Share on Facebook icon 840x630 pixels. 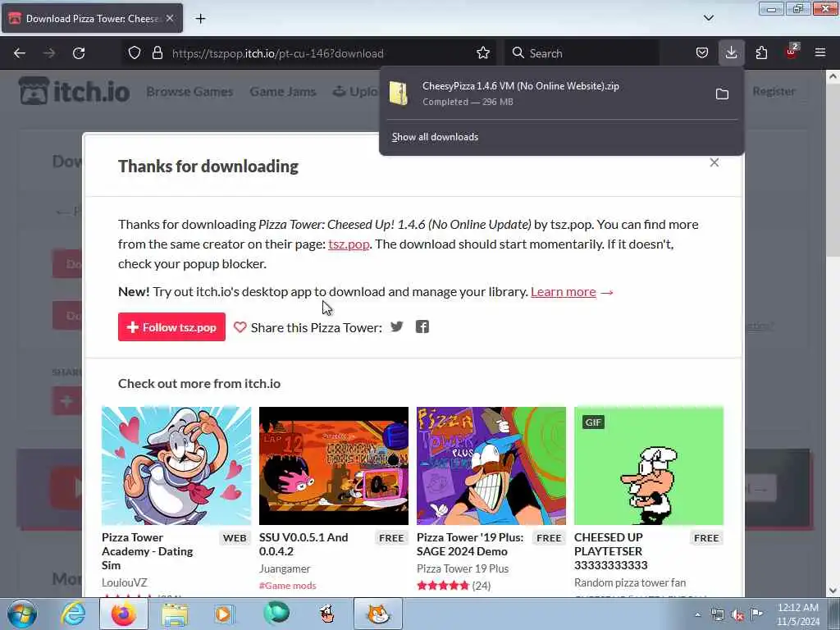pos(422,326)
